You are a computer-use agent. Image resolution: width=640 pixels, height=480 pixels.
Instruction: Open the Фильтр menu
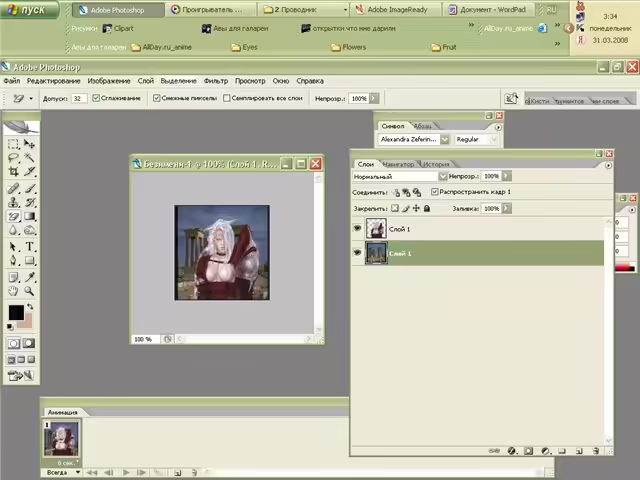click(216, 81)
